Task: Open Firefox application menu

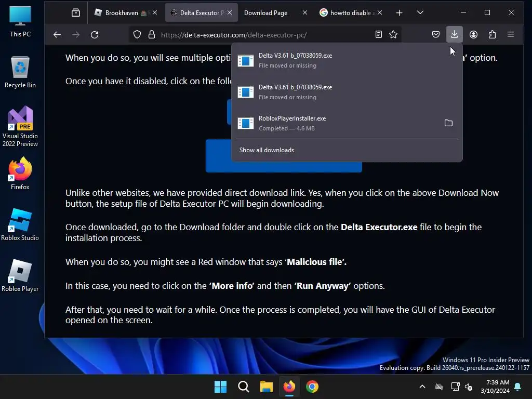Action: 511,35
